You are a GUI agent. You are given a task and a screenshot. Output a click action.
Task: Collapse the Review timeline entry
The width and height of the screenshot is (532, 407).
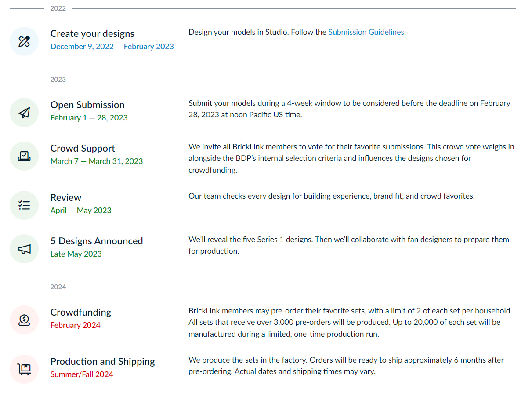click(x=66, y=197)
